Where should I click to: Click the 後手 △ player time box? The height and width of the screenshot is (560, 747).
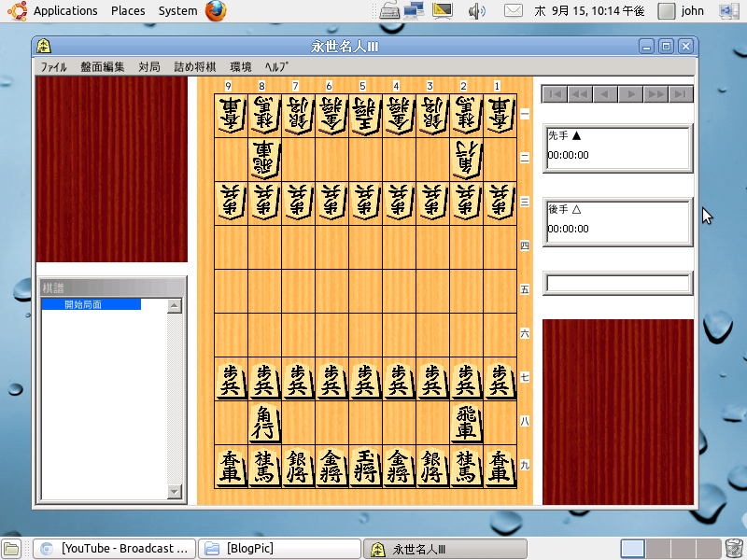(618, 222)
